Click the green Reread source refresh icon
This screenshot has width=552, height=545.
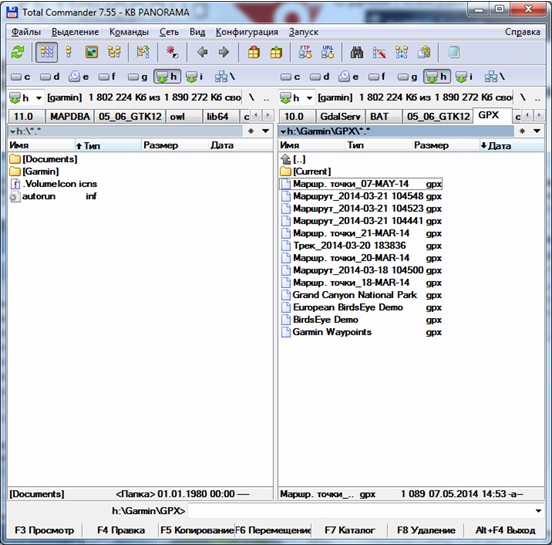(18, 52)
